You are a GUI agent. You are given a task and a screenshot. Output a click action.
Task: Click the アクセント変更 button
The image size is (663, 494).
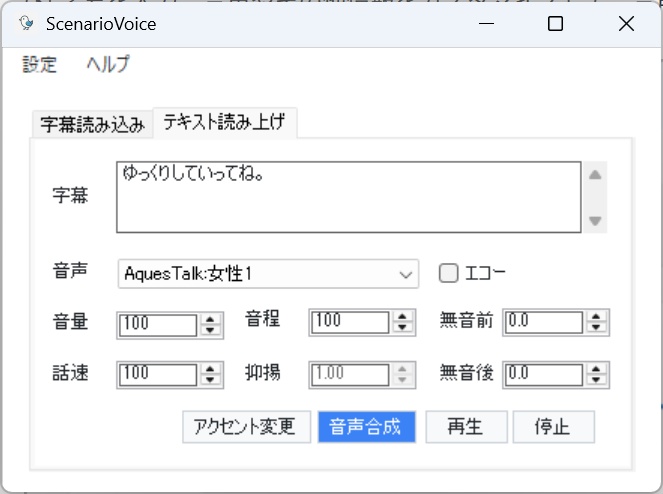[x=247, y=427]
